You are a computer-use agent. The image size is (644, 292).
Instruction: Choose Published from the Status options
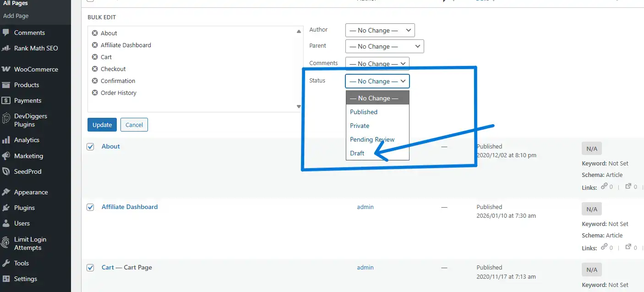(377, 112)
